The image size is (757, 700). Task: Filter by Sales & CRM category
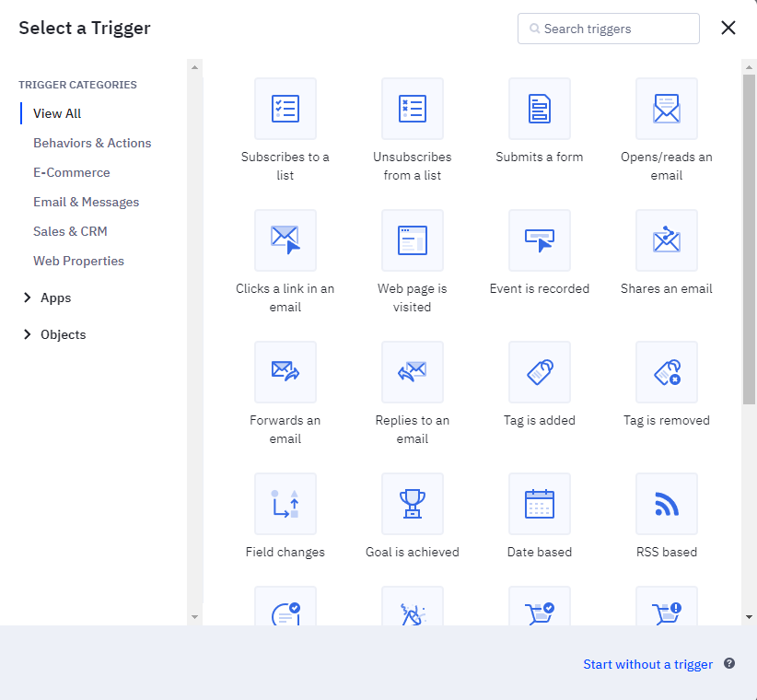click(70, 231)
